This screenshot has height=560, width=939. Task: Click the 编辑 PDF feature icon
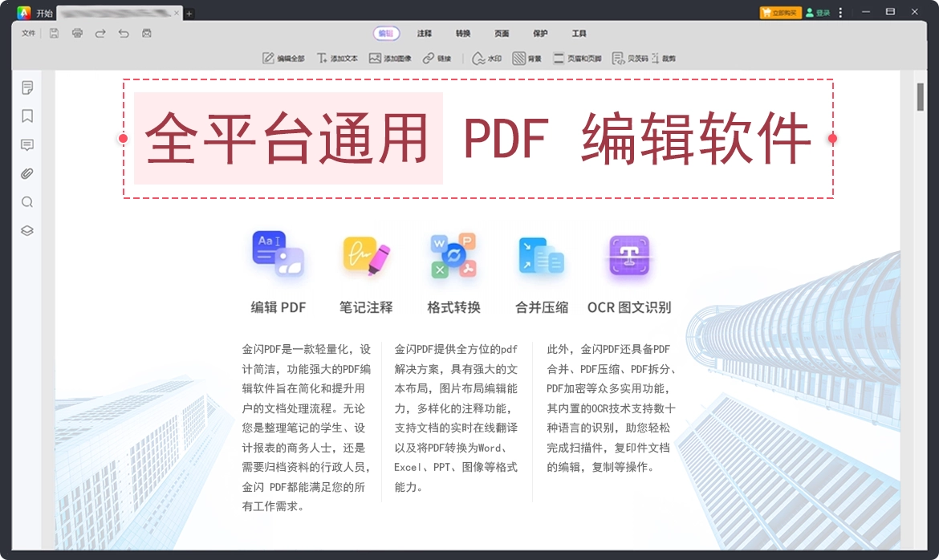[x=278, y=254]
